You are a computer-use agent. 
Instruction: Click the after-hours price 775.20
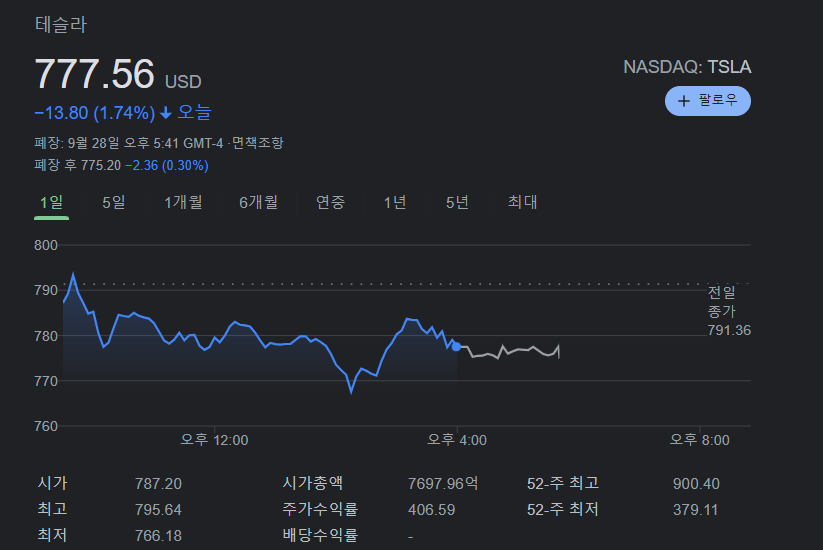point(101,165)
